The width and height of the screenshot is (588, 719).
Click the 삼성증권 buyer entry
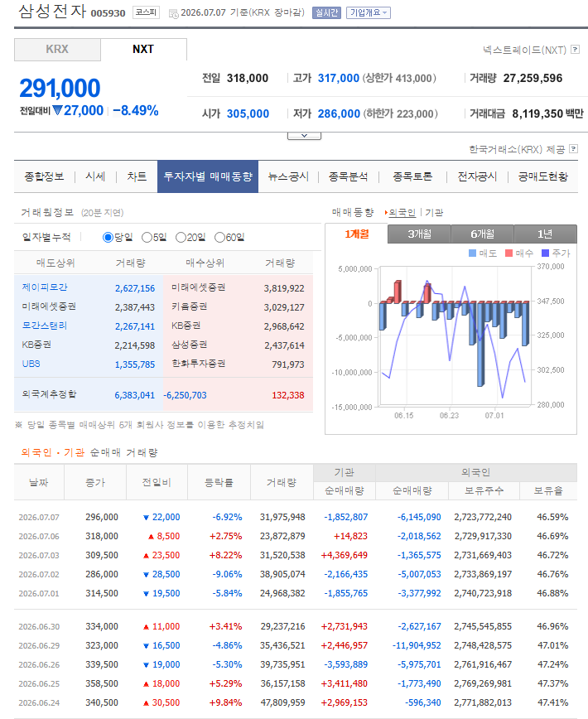190,345
